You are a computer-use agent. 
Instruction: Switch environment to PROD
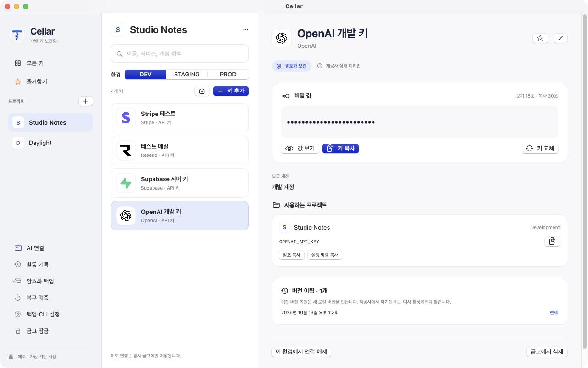click(x=228, y=75)
